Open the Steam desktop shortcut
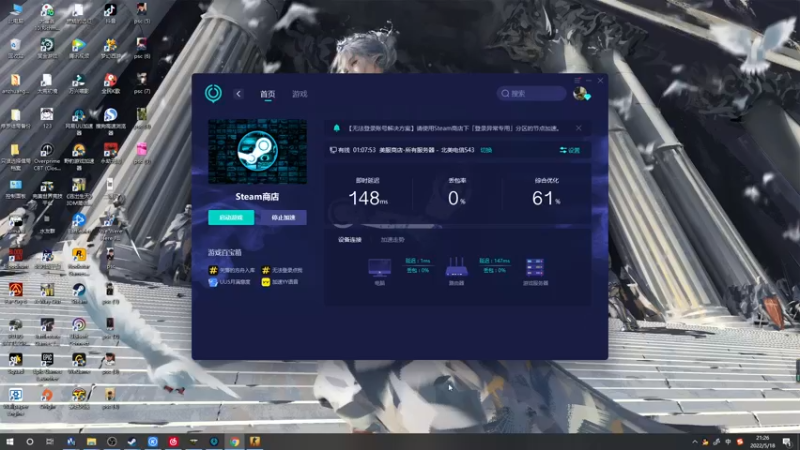The width and height of the screenshot is (800, 450). [x=79, y=294]
